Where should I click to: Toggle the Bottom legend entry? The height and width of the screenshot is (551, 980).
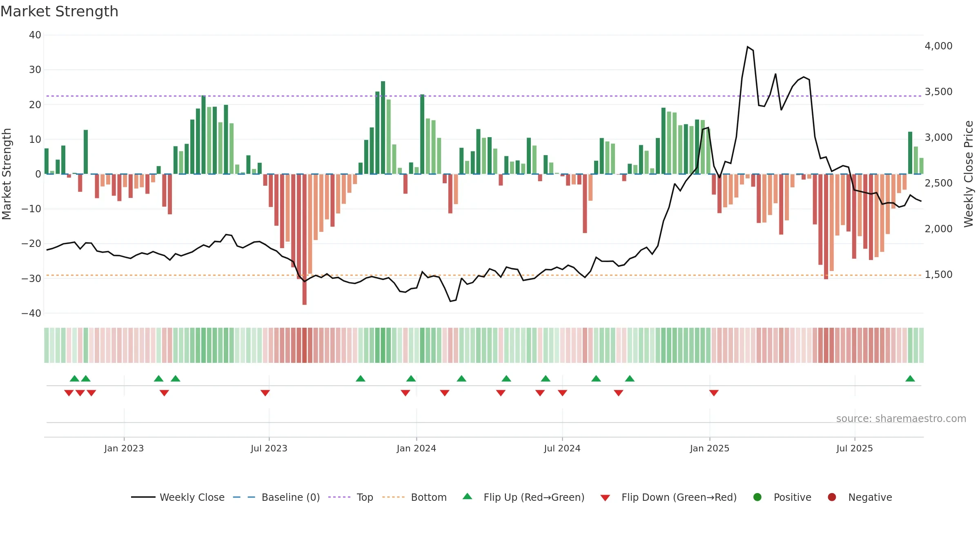click(414, 497)
